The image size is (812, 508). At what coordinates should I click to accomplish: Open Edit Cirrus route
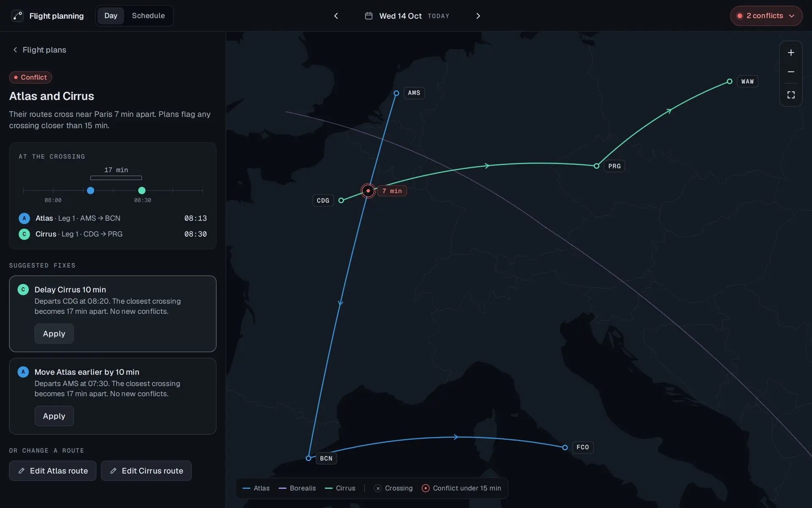coord(146,471)
